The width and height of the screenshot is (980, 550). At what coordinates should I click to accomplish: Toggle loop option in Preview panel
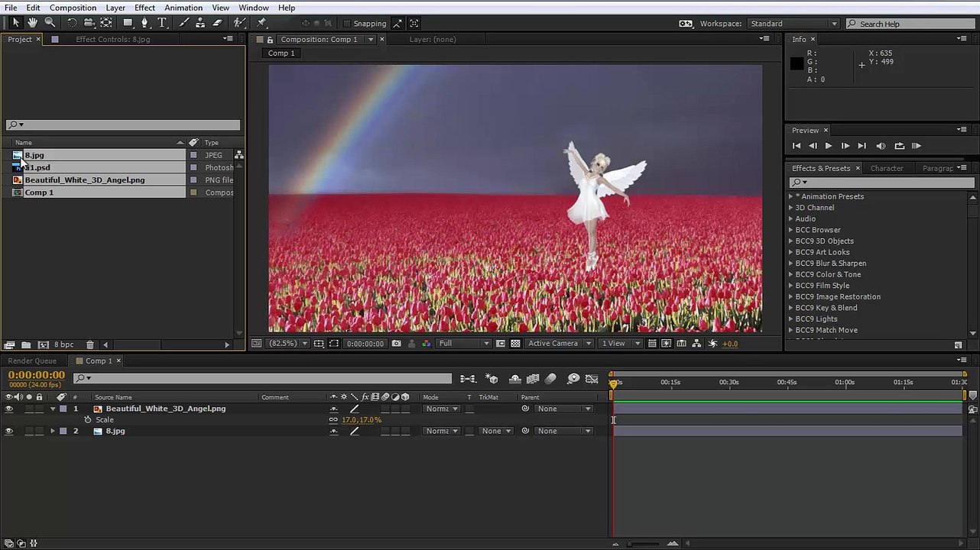[899, 146]
